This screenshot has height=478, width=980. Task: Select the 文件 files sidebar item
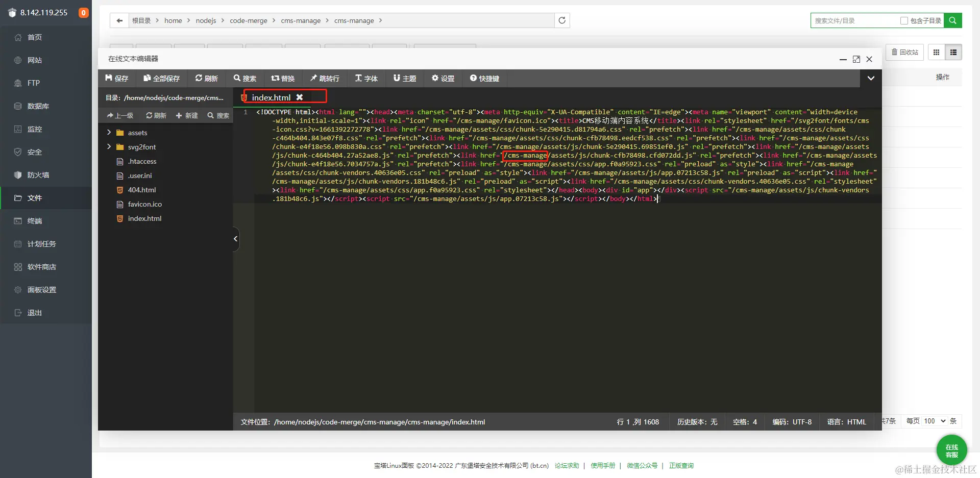click(46, 198)
